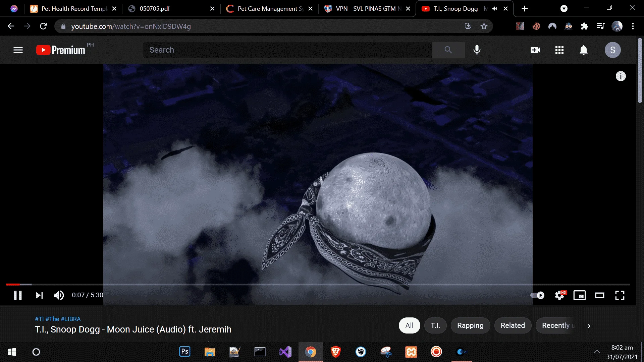Reload the current page
The image size is (644, 362).
[x=43, y=26]
